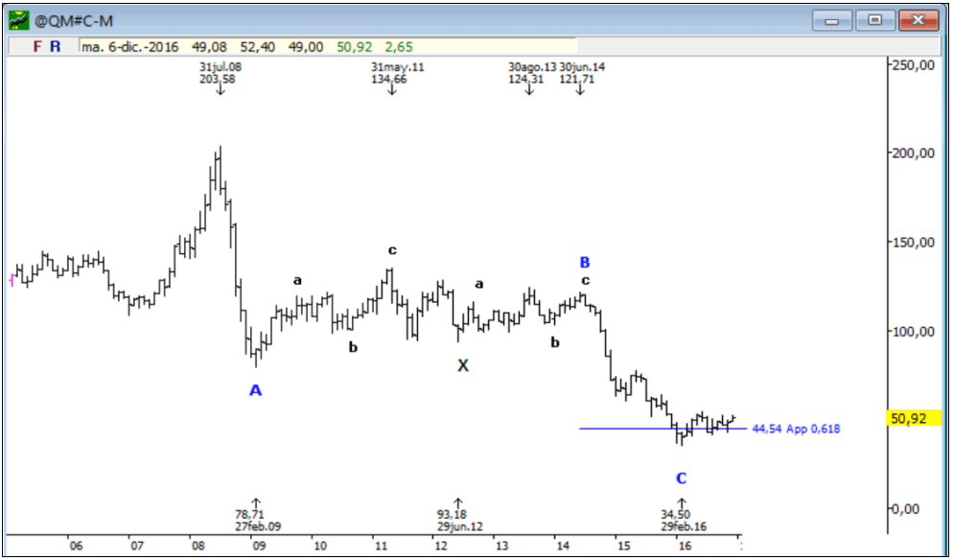Screen dimensions: 954x560
Task: Click year 12 on the time axis
Action: (x=440, y=547)
